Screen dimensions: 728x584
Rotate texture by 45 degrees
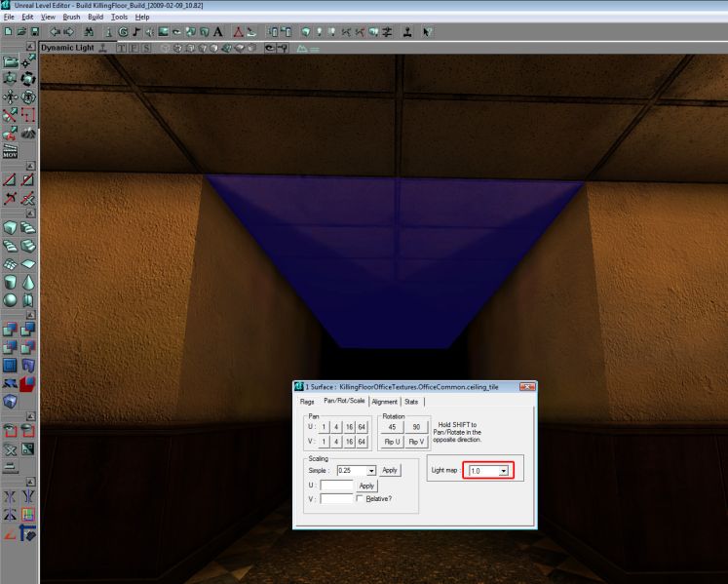392,427
